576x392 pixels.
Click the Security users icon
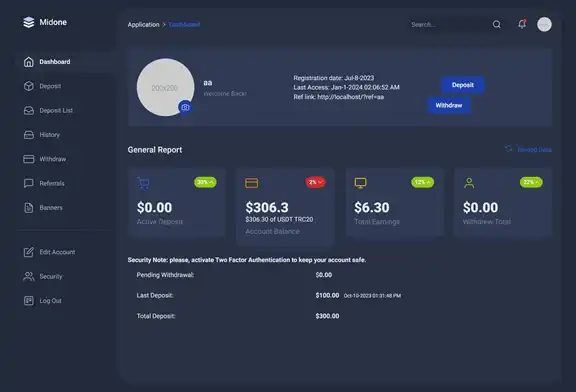pyautogui.click(x=29, y=276)
